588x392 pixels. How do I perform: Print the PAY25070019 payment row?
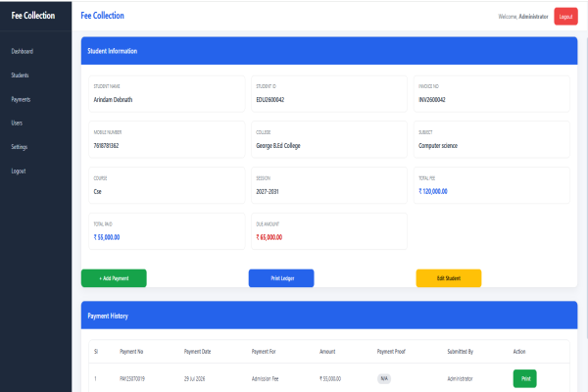point(525,378)
